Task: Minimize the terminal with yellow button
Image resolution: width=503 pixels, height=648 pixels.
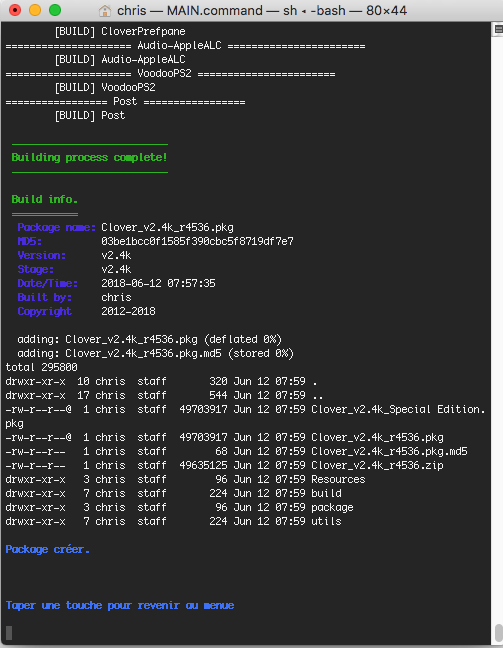Action: pyautogui.click(x=35, y=10)
